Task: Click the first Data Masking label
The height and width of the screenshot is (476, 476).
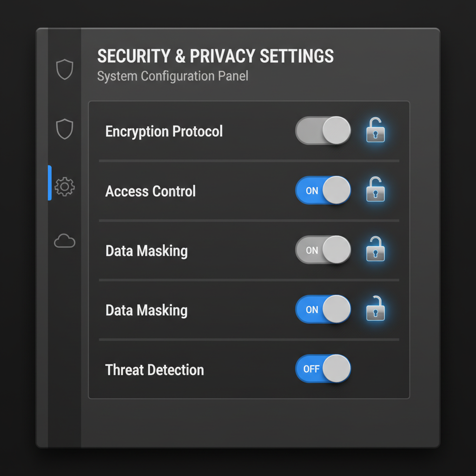Action: tap(146, 251)
